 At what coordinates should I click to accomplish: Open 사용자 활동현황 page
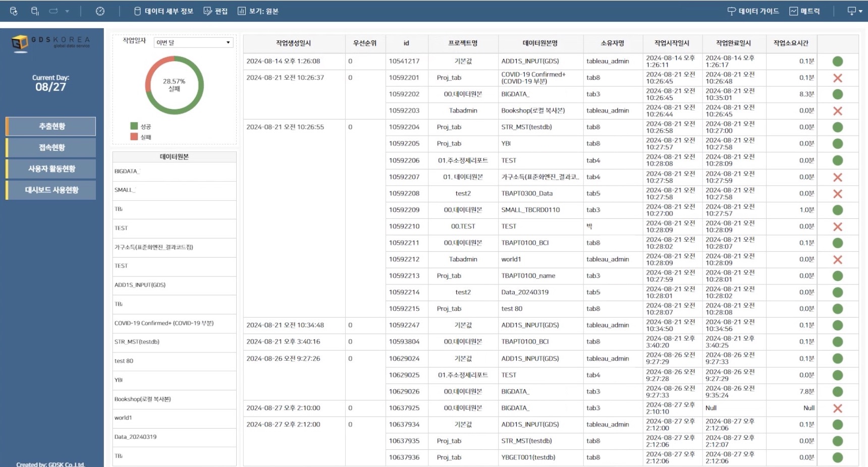click(x=51, y=168)
